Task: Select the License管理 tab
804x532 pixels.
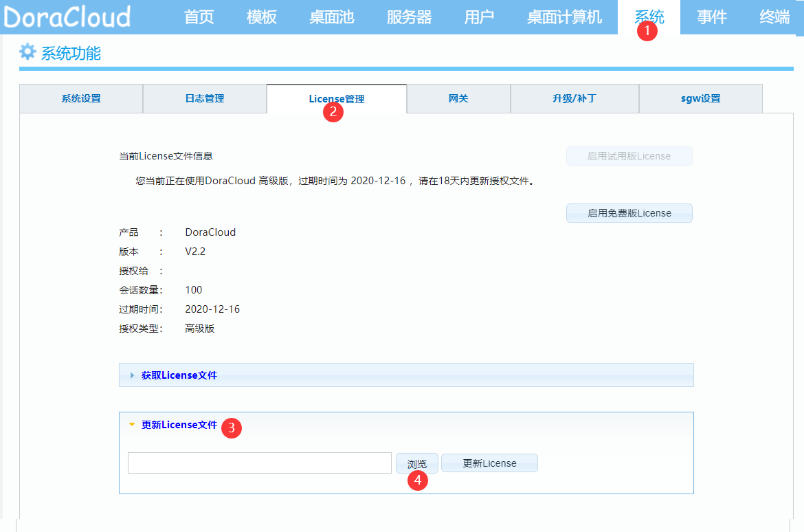Action: 336,98
